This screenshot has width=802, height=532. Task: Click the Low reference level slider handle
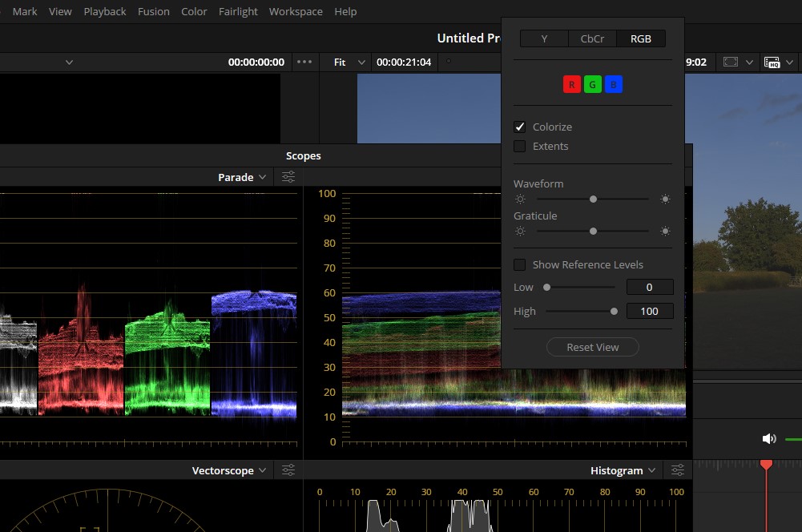pyautogui.click(x=546, y=288)
